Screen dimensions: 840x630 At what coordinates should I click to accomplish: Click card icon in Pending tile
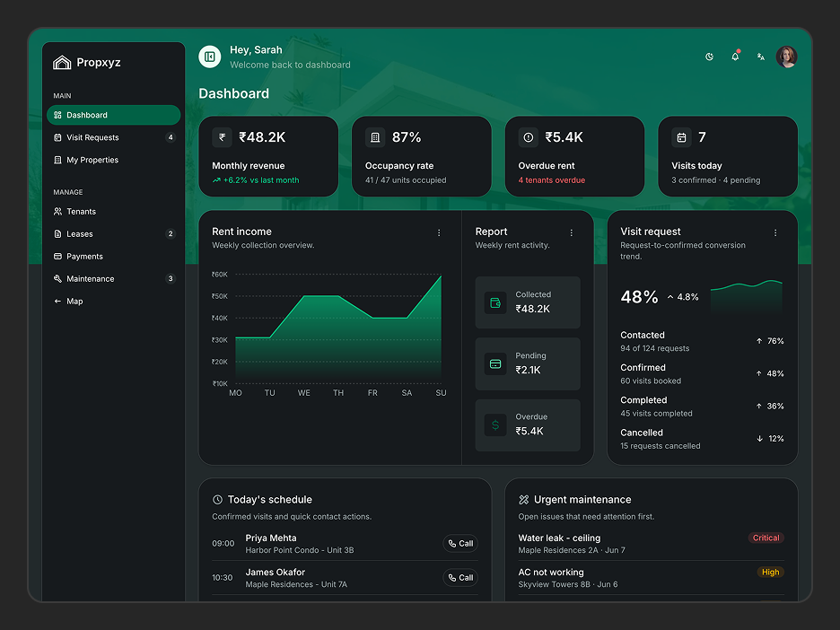(495, 363)
